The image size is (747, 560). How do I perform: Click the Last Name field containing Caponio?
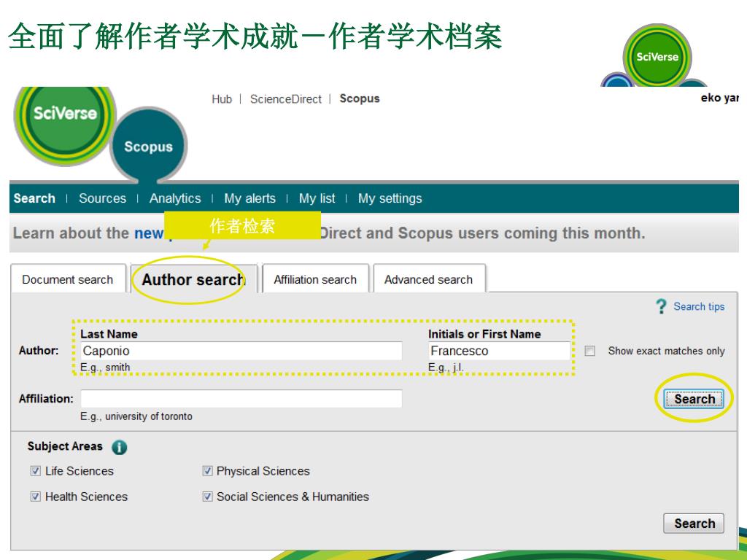(241, 351)
